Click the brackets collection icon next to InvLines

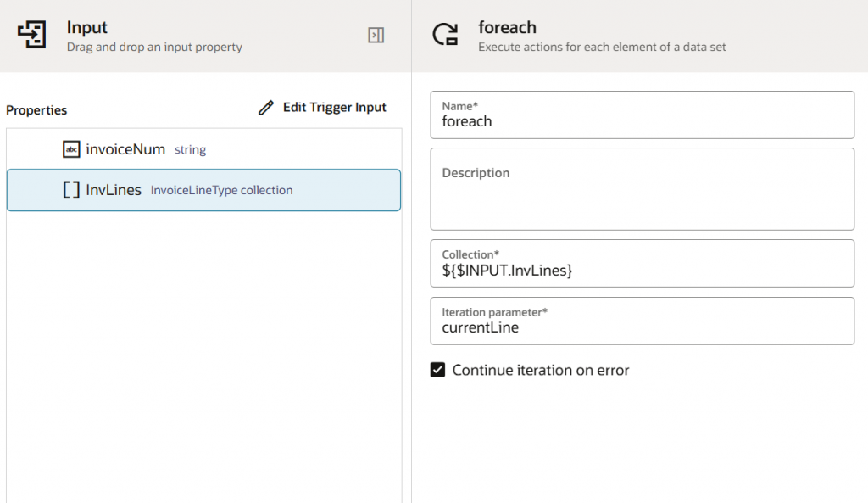click(x=71, y=190)
